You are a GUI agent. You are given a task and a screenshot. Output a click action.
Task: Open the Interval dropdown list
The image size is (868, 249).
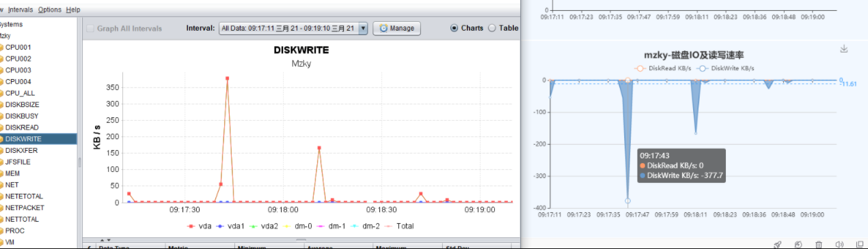363,28
